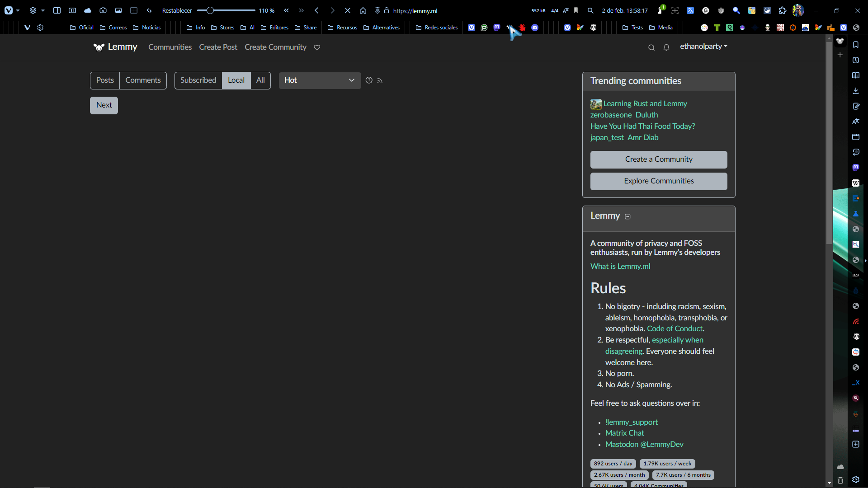Open the Lemmy search icon
This screenshot has width=868, height=488.
pyautogui.click(x=651, y=47)
